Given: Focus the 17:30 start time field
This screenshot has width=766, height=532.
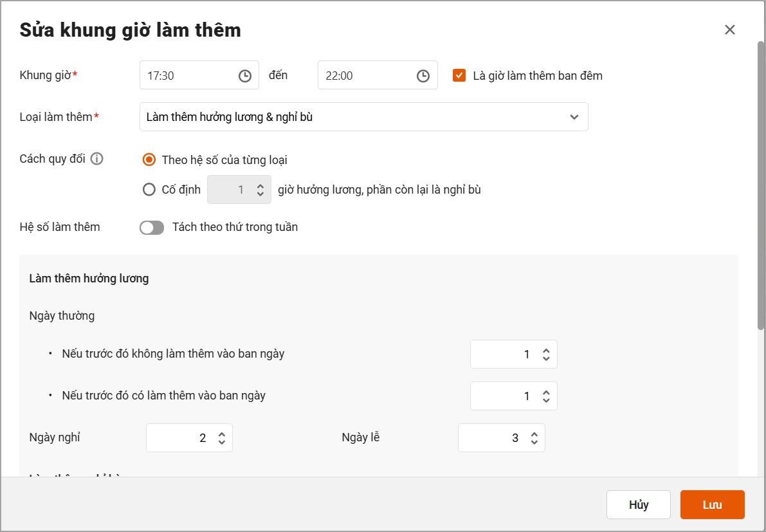Looking at the screenshot, I should (x=199, y=75).
